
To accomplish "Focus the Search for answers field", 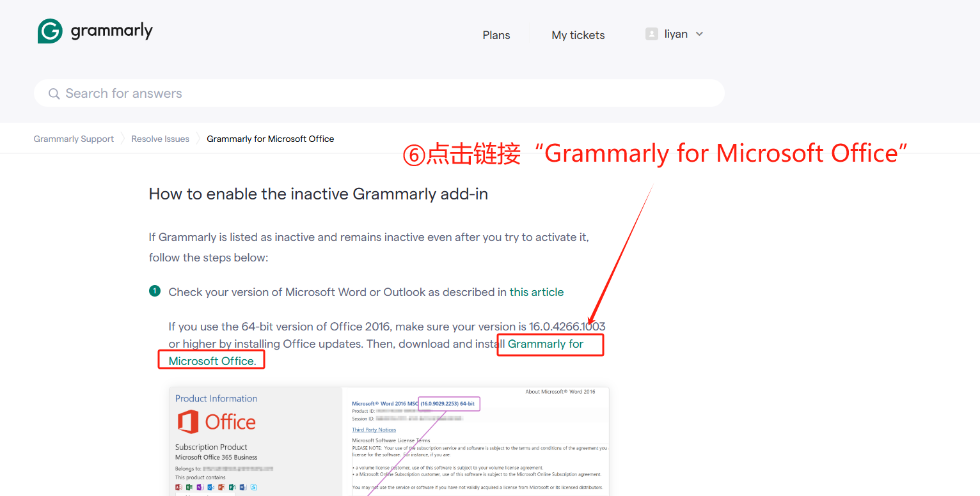I will [x=379, y=93].
